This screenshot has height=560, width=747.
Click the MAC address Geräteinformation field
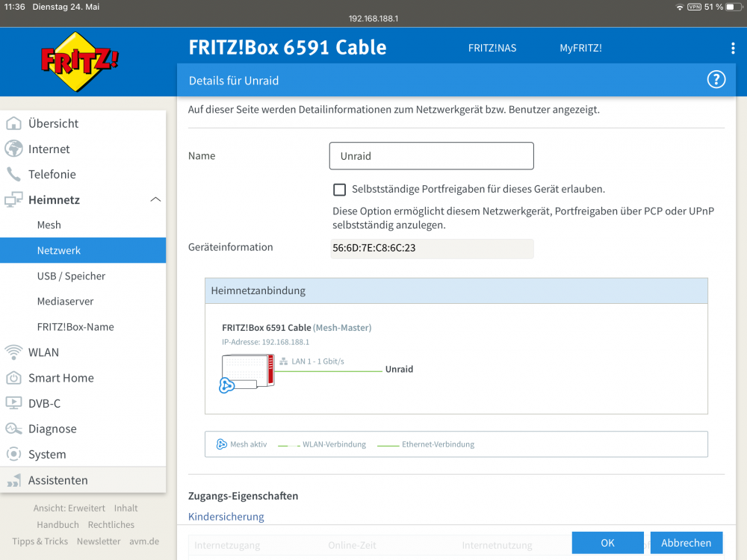coord(432,248)
